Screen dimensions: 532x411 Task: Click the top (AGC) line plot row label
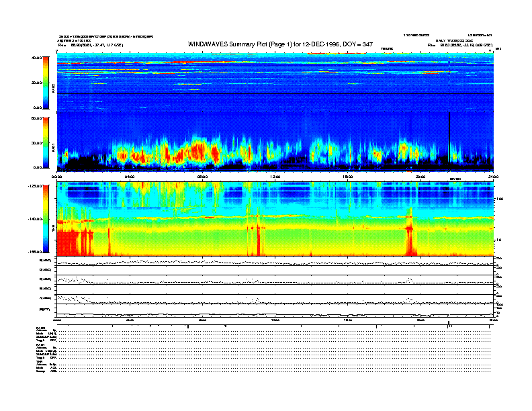point(46,261)
